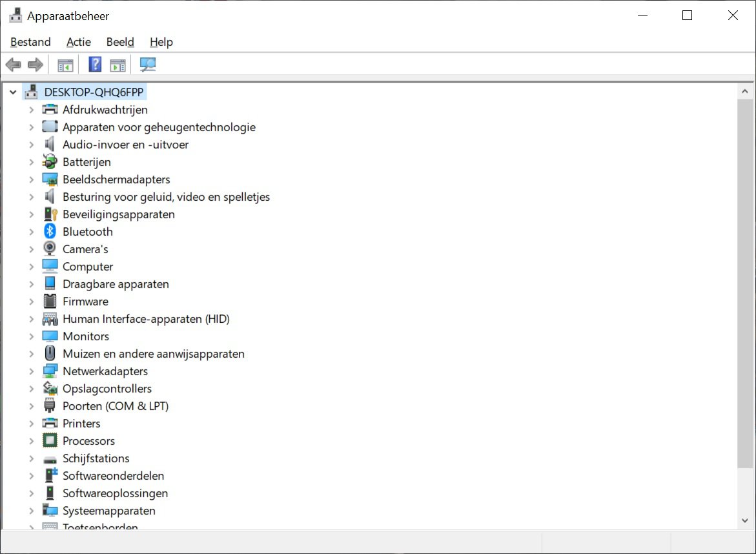This screenshot has height=554, width=756.
Task: Minimize the Apparaatbeheer window
Action: (x=642, y=15)
